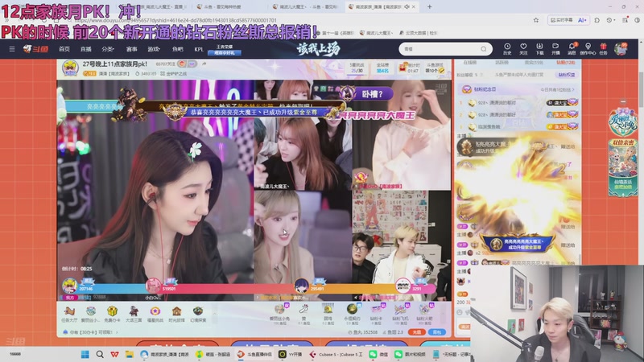Expand 今日共有粉丝 arrow in 钻粉纪念日
644x362 pixels.
[x=573, y=89]
